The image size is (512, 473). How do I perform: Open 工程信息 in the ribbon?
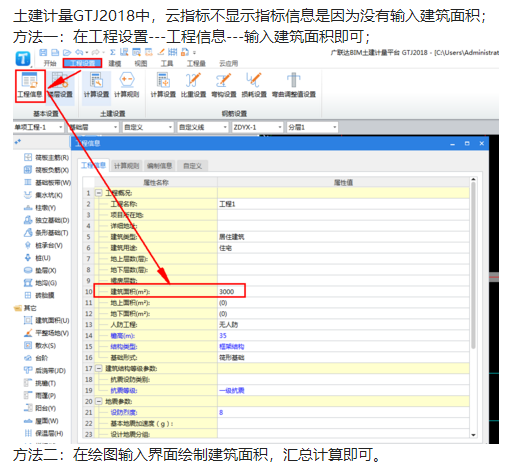click(30, 86)
